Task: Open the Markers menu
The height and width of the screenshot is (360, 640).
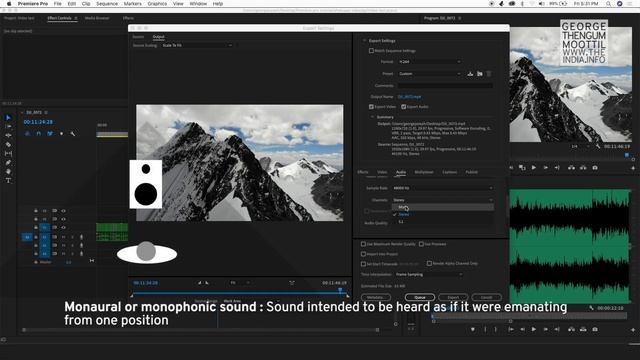Action: (133, 4)
